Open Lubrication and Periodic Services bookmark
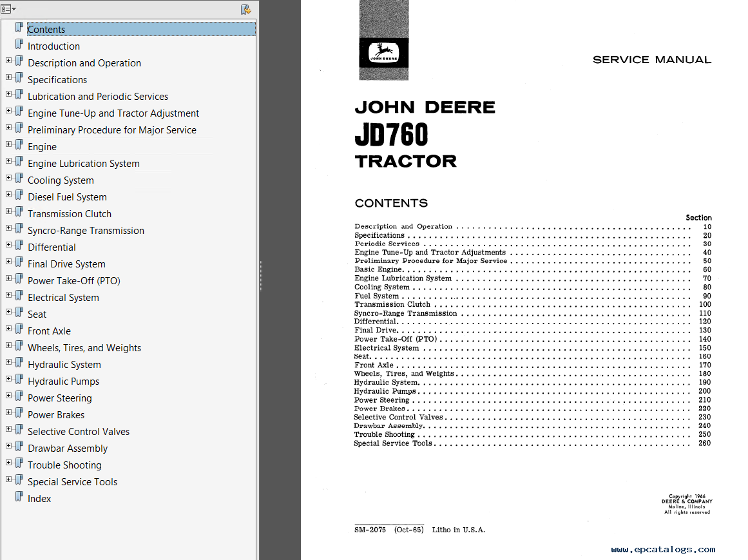Image resolution: width=748 pixels, height=560 pixels. pos(98,97)
